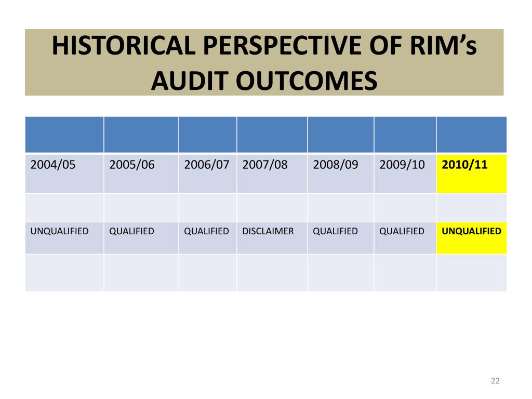Select the highlighted 2010/11 year cell

click(472, 174)
